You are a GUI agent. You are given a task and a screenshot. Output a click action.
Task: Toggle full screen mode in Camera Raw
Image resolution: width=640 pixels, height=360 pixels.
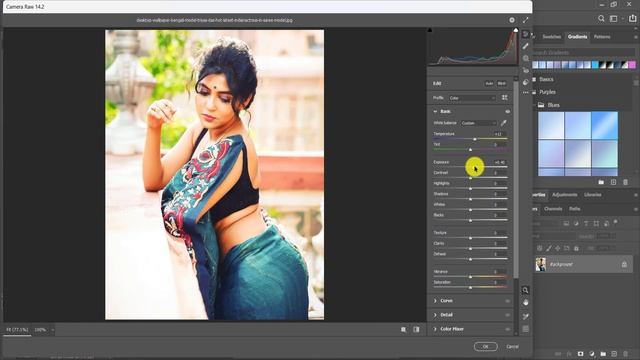click(x=526, y=20)
